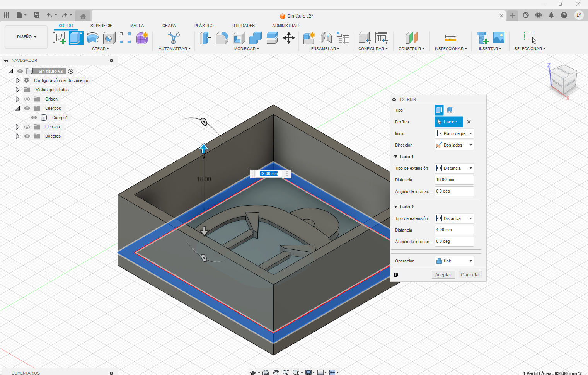Open the Inicio dropdown
Screen dimensions: 588x375
[x=454, y=133]
